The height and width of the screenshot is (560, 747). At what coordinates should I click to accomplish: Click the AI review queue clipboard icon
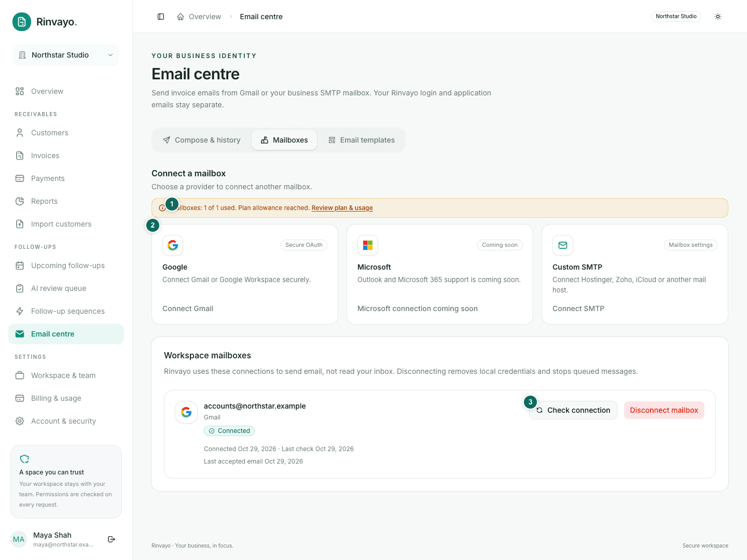pyautogui.click(x=20, y=288)
